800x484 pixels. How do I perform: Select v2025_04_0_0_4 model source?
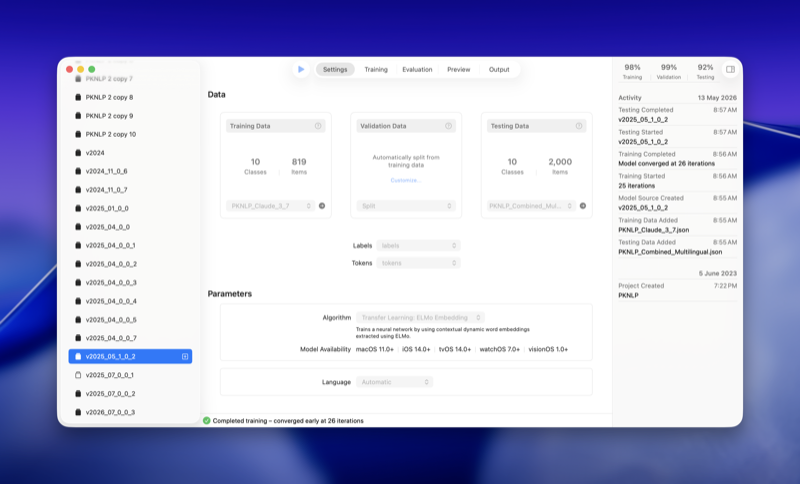click(x=130, y=301)
